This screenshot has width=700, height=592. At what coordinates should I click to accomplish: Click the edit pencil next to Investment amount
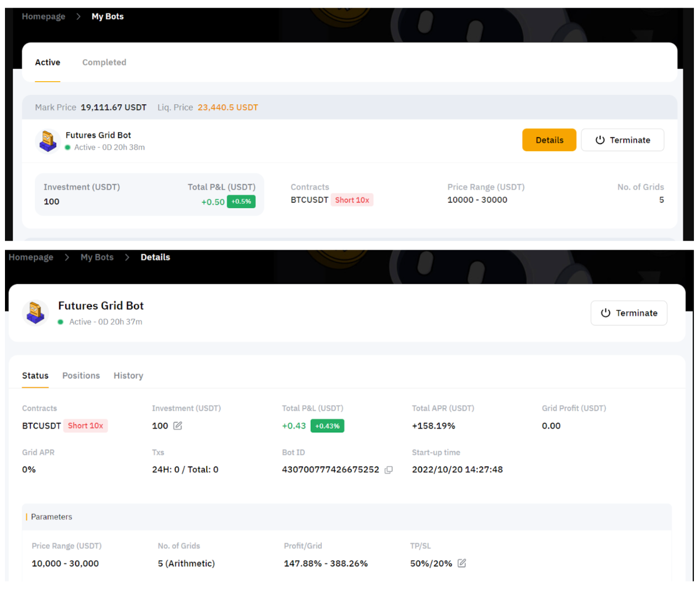point(178,426)
